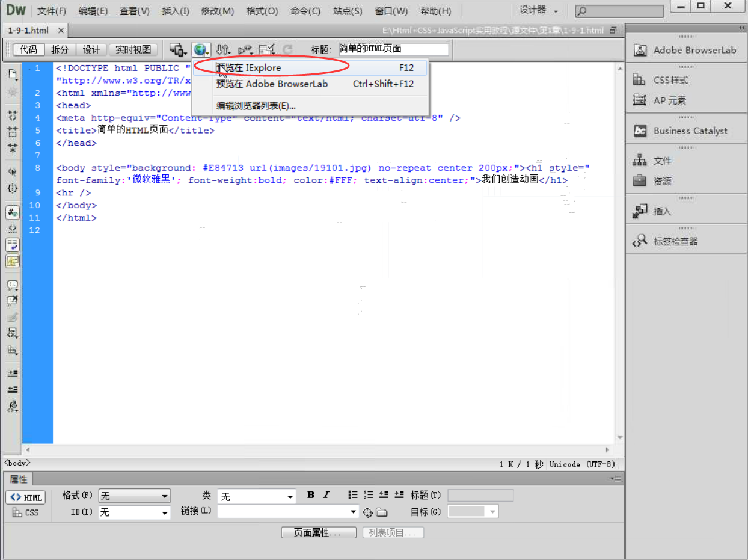This screenshot has height=560, width=748.
Task: Apply a comment from the coding toolbar
Action: [13, 285]
